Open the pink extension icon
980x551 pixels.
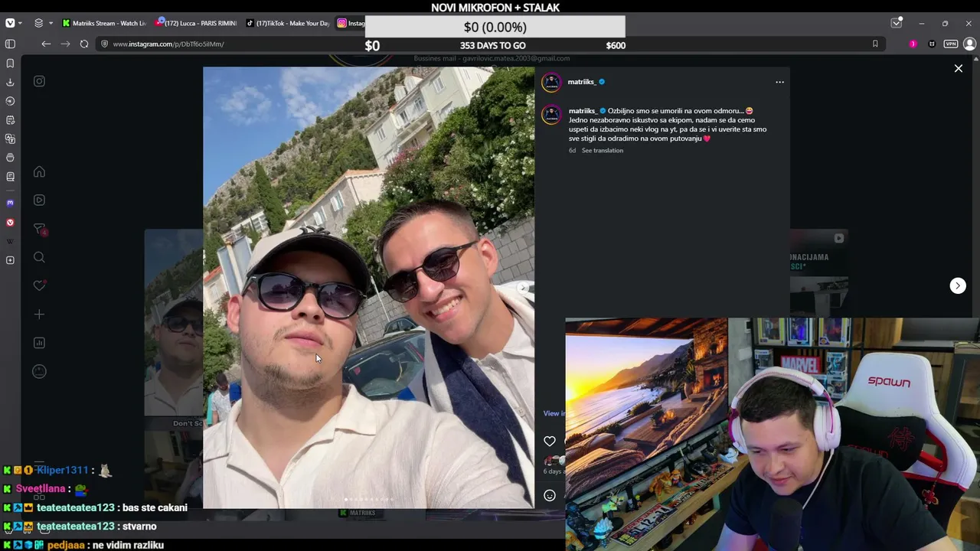(913, 44)
